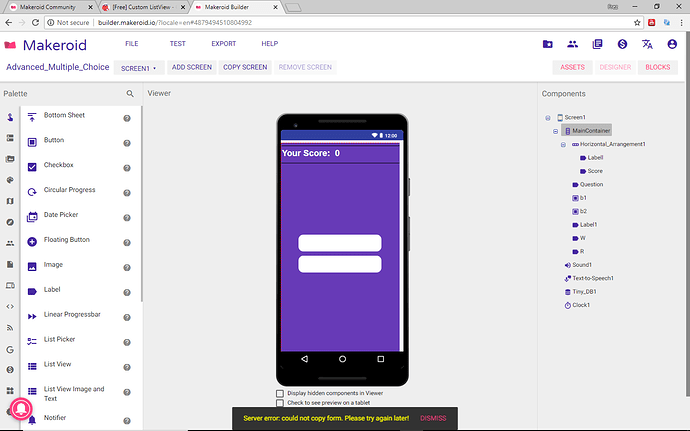Show help for List Picker component
690x431 pixels.
[127, 343]
